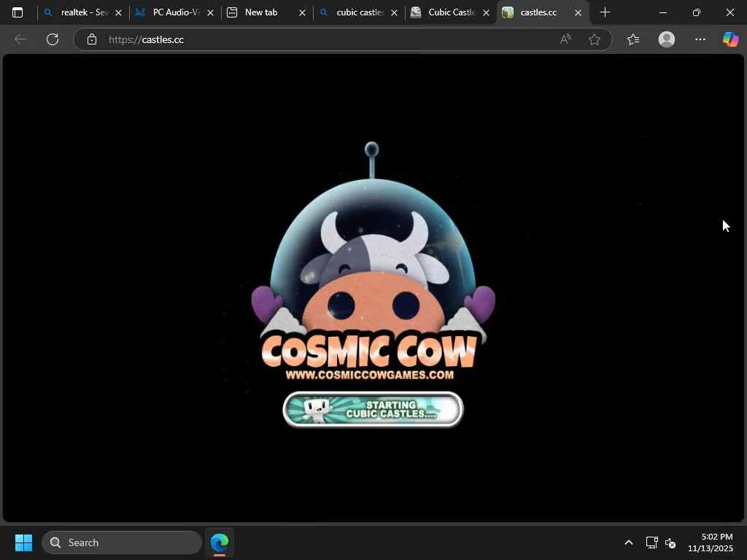Click the taskbar Search box
This screenshot has height=560, width=747.
(x=122, y=542)
